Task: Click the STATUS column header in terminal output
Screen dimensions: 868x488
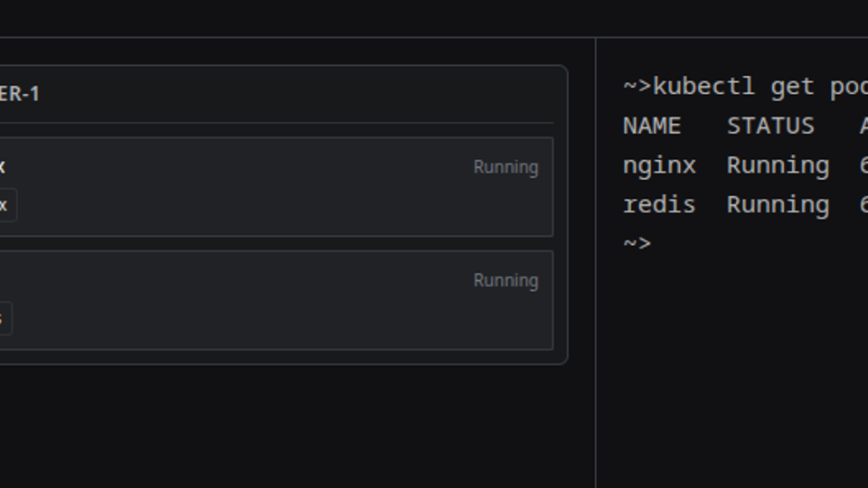Action: point(770,127)
